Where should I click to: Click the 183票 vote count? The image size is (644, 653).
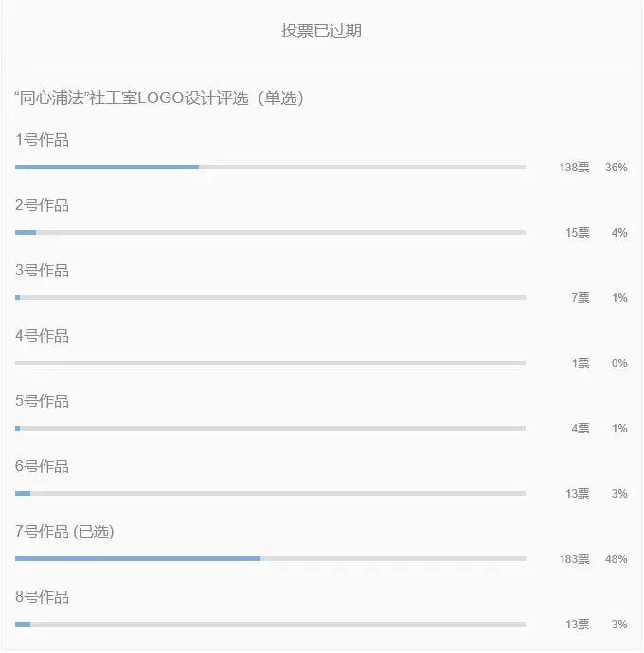pos(574,559)
